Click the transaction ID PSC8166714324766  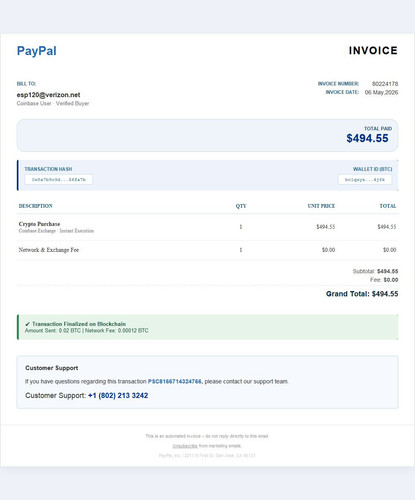pos(175,381)
